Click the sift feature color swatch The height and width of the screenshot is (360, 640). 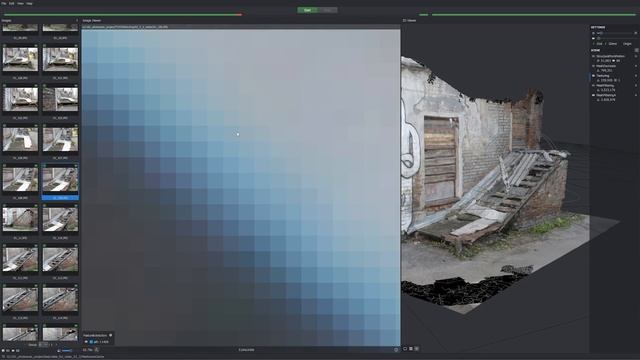tap(91, 342)
